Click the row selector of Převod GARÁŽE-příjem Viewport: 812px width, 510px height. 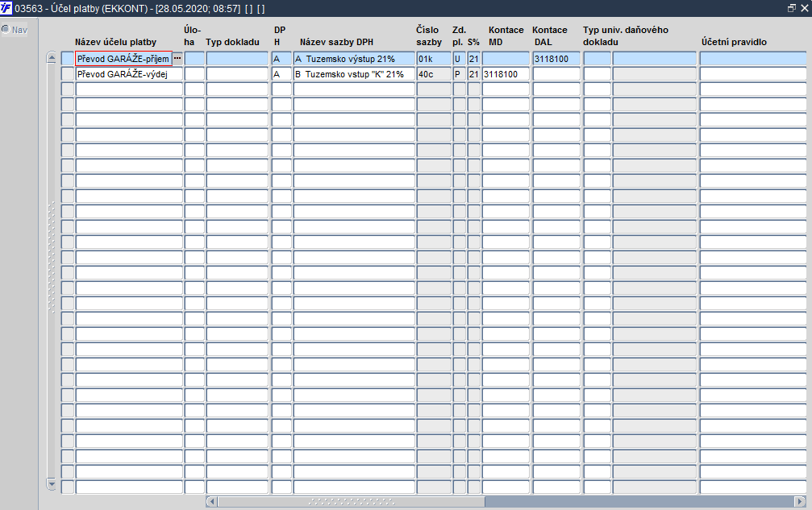click(x=67, y=59)
